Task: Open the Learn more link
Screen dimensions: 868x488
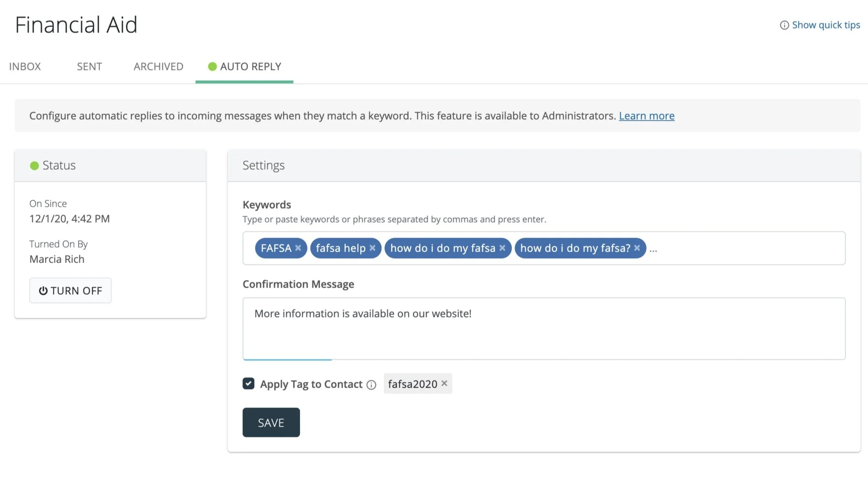Action: (x=647, y=116)
